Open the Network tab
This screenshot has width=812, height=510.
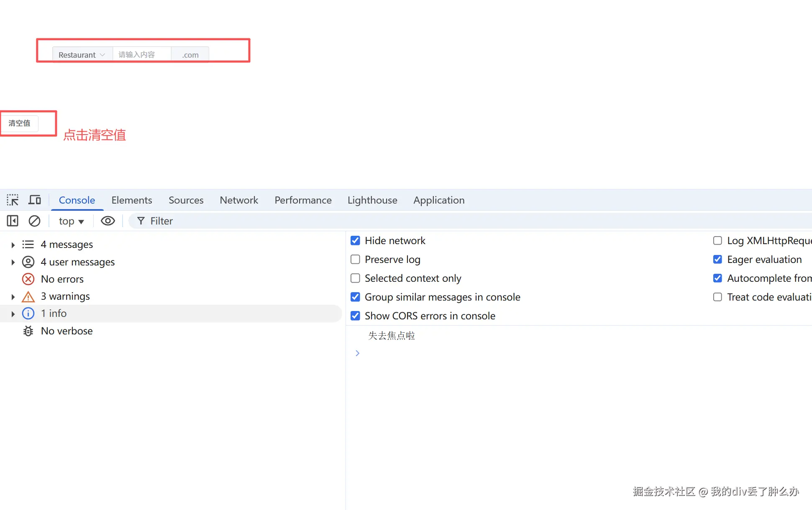click(238, 200)
